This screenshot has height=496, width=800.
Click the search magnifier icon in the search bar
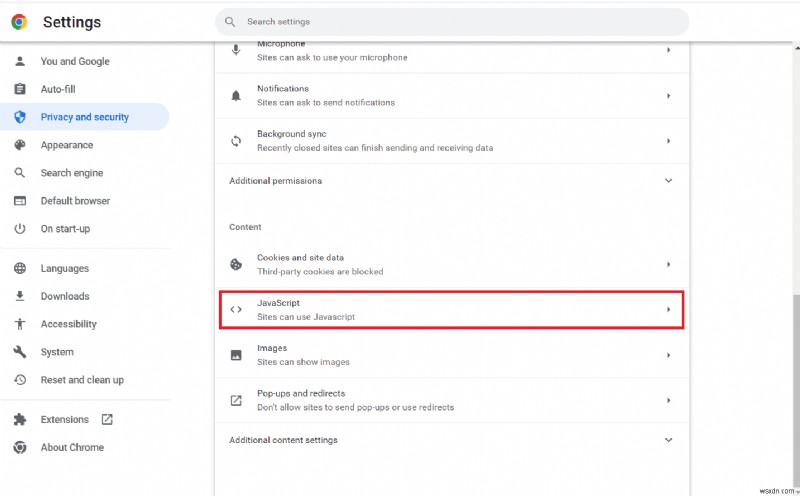(x=230, y=22)
